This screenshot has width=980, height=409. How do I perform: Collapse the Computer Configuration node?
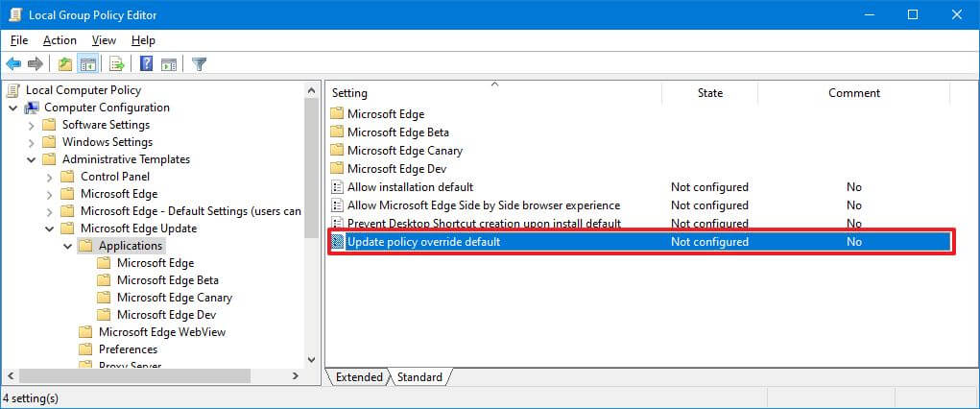[13, 108]
